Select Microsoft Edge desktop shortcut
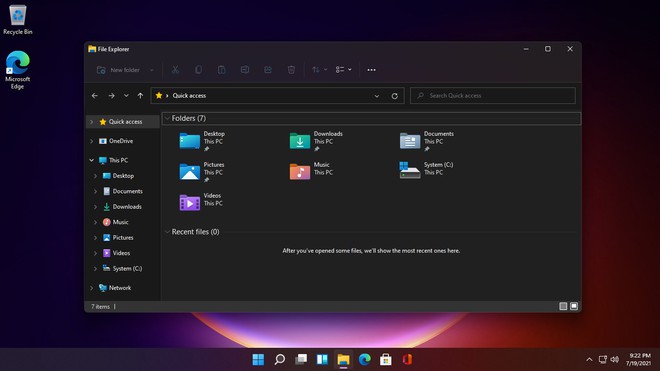 18,70
